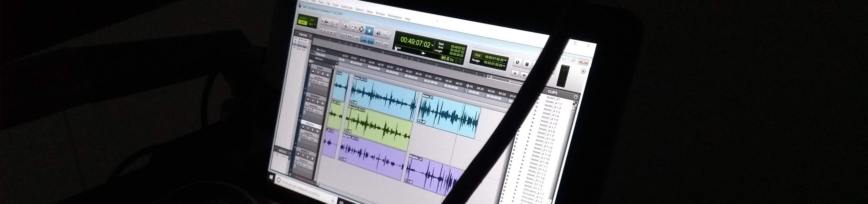This screenshot has height=204, width=868.
Task: Click 00:48:00:00 on the Timecode ruler
Action: [451, 87]
